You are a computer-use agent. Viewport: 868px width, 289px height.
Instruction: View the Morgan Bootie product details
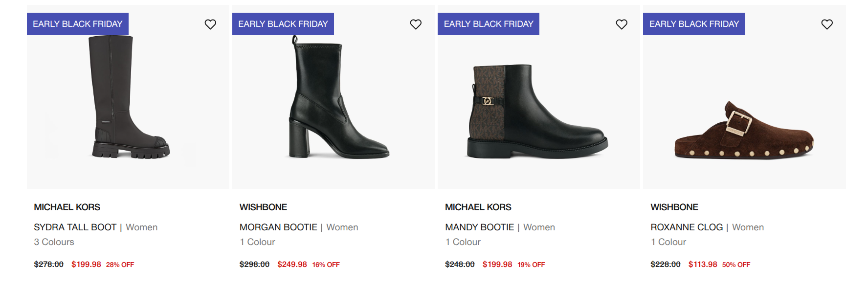[278, 227]
